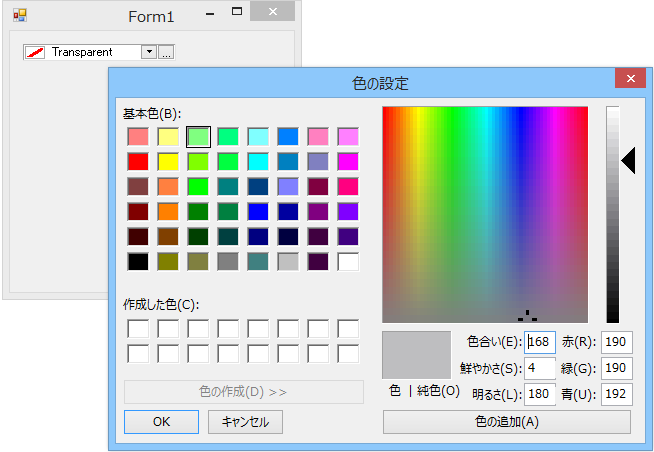
Task: Choose the magenta basic color swatch
Action: [348, 161]
